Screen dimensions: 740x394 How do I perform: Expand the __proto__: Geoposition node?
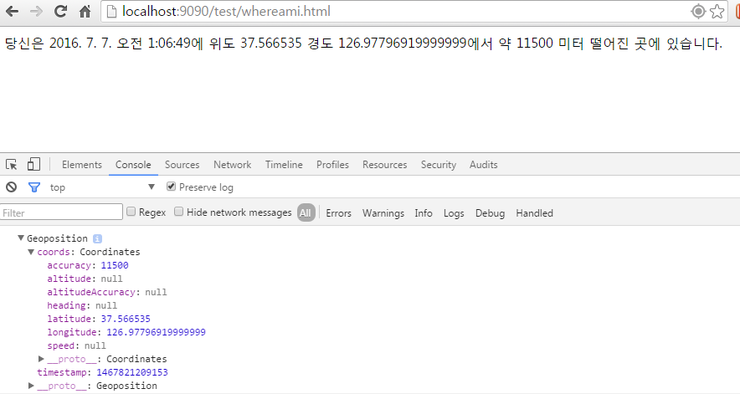[x=31, y=386]
